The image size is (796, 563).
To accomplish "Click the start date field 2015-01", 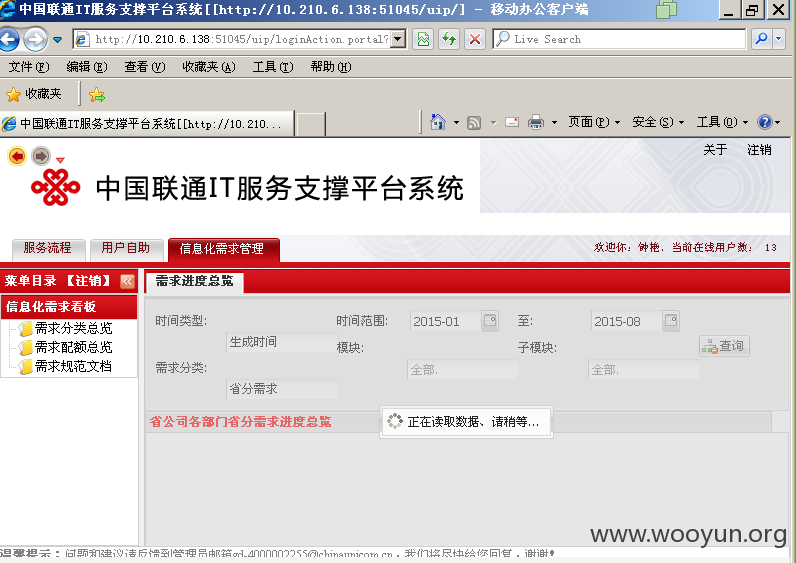I will (x=445, y=321).
